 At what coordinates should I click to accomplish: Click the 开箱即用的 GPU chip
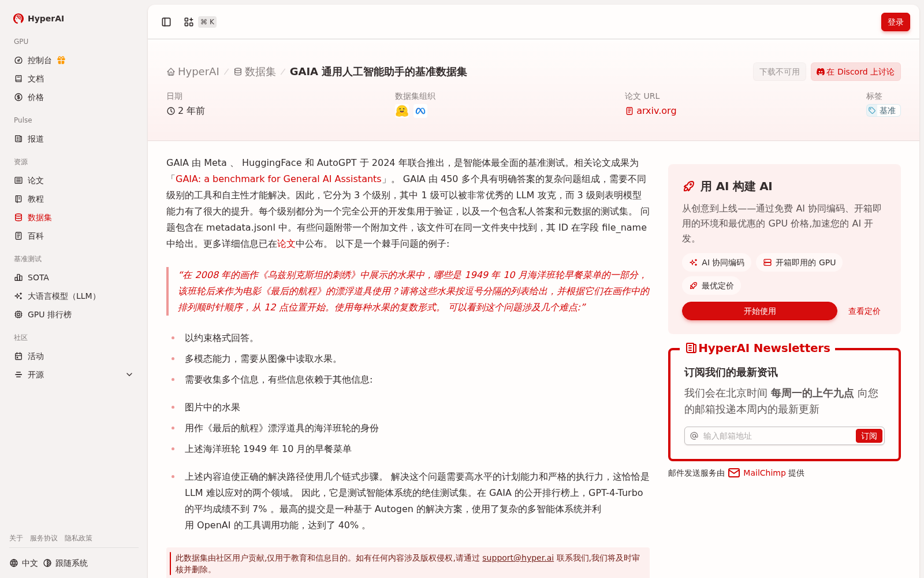(x=799, y=262)
